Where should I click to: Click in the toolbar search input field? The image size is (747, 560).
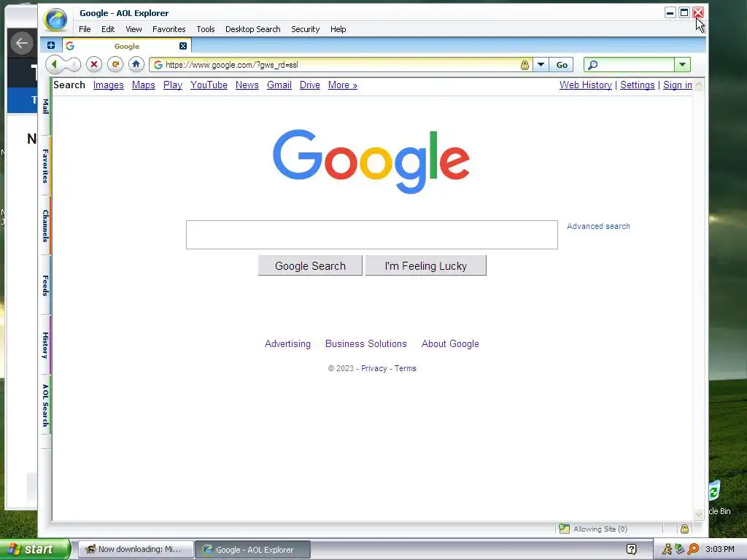636,65
